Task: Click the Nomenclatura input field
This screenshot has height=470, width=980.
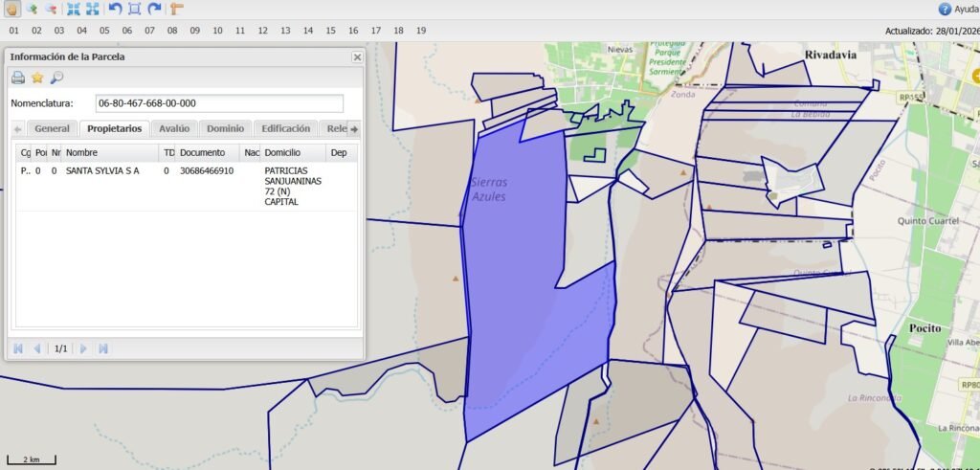Action: click(x=219, y=103)
